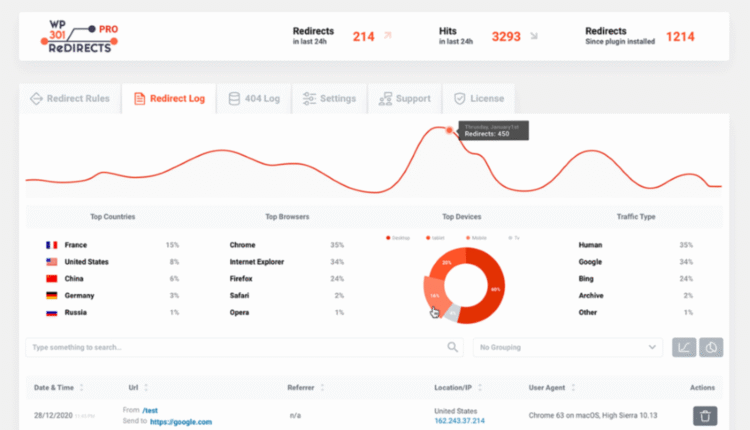Viewport: 750px width, 430px height.
Task: Open the /test source link
Action: (150, 410)
